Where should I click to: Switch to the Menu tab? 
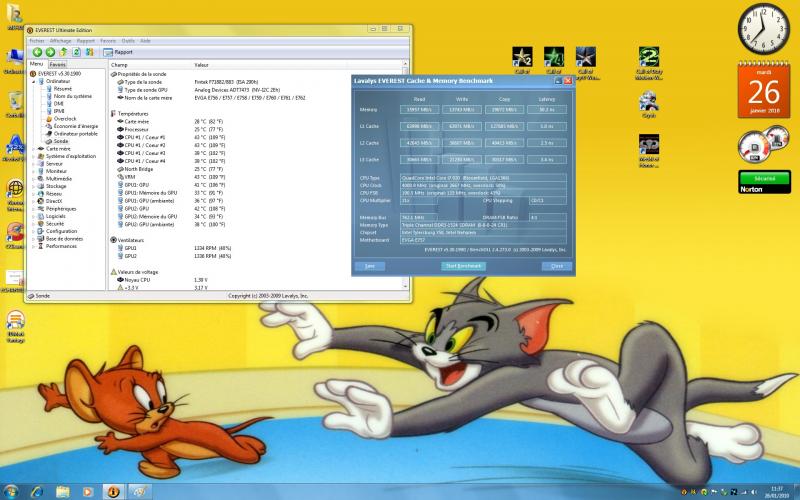pyautogui.click(x=37, y=64)
